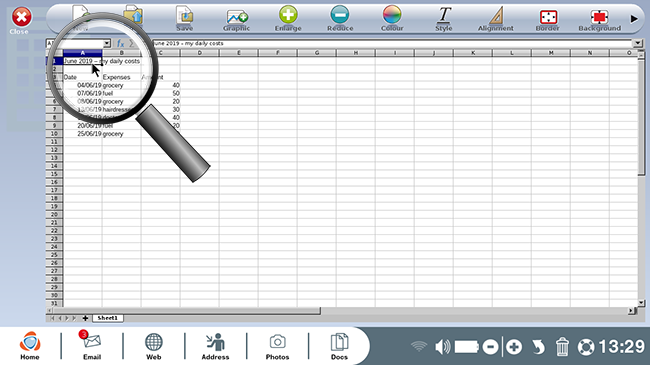650x365 pixels.
Task: Add a new sheet with plus button
Action: (85, 318)
